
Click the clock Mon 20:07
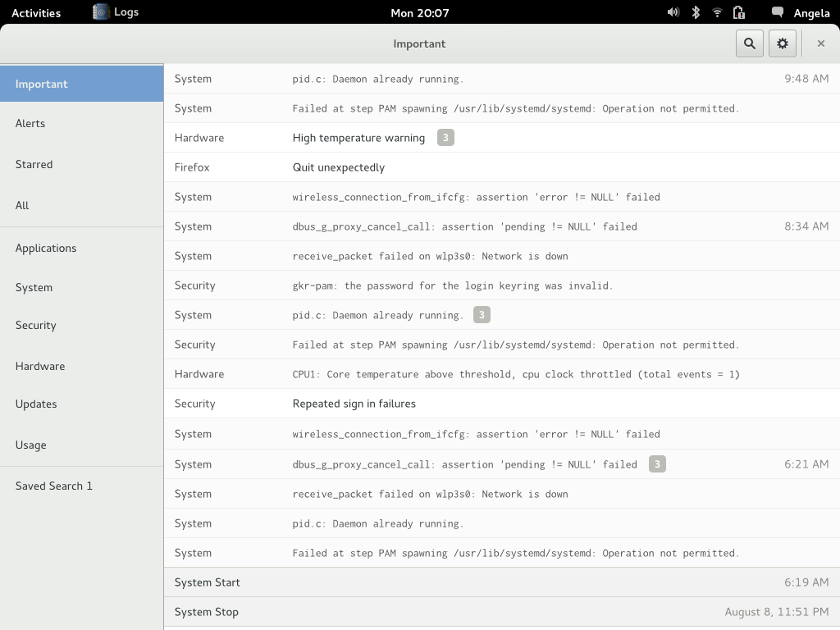[419, 13]
